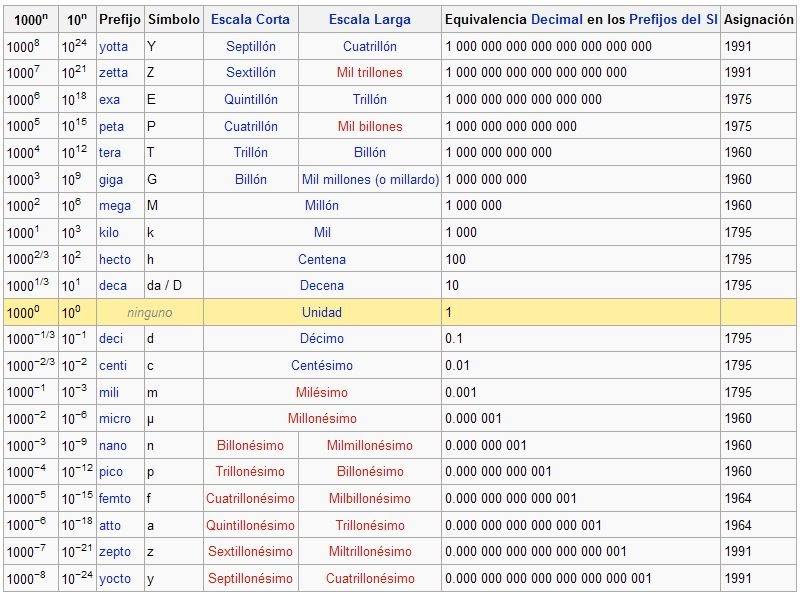
Task: Click the Sextillón link in zetta row
Action: point(251,72)
